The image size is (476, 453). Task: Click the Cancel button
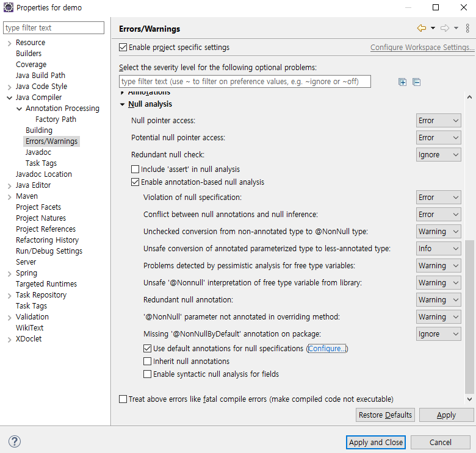[440, 443]
